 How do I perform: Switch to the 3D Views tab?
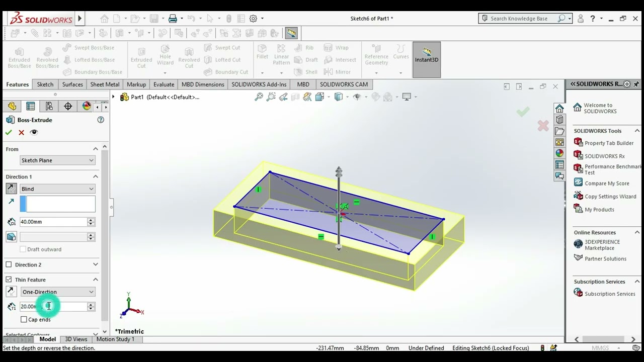pyautogui.click(x=76, y=339)
